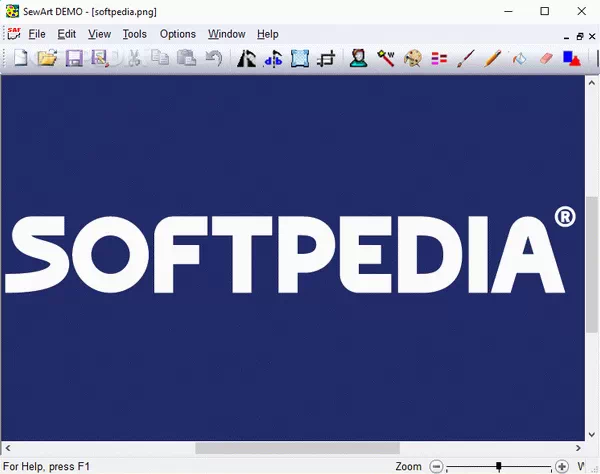
Task: Open the Help menu
Action: [267, 34]
